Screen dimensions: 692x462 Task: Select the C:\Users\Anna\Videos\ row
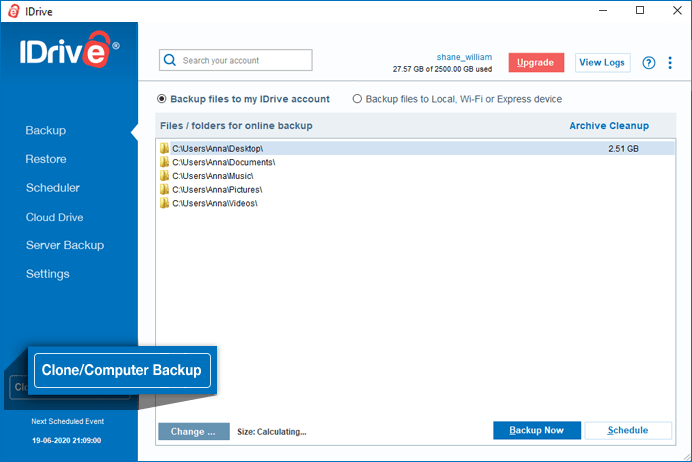[x=415, y=203]
